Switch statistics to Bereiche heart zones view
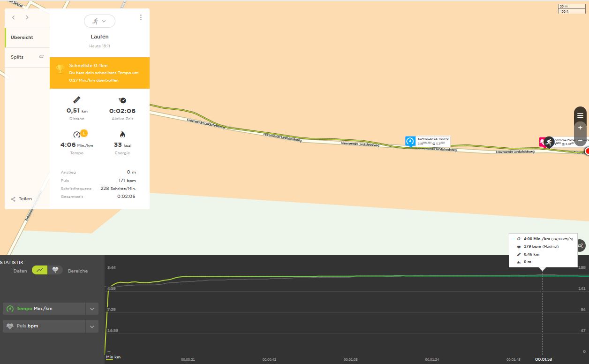 pos(55,270)
